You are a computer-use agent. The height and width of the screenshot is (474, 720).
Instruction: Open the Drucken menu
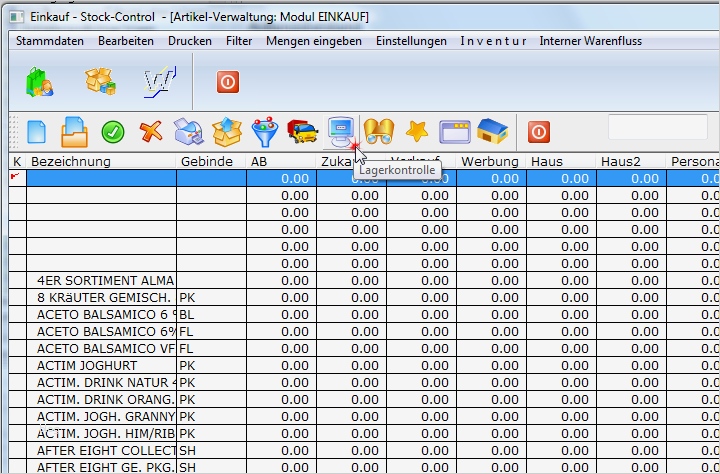(x=190, y=41)
